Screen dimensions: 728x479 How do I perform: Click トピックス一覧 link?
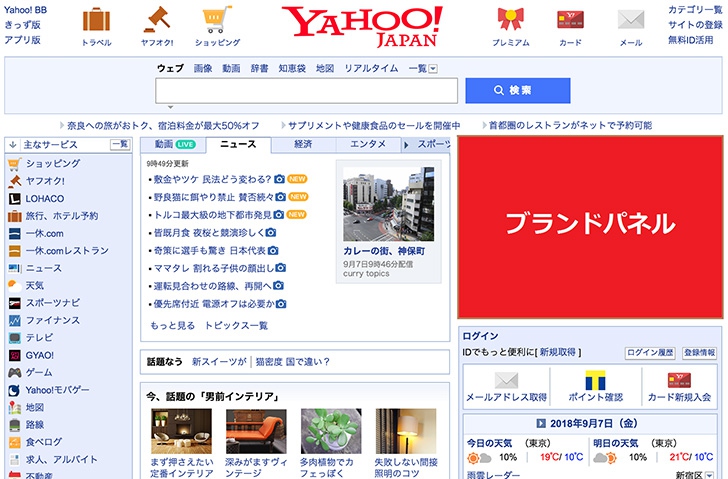[236, 325]
